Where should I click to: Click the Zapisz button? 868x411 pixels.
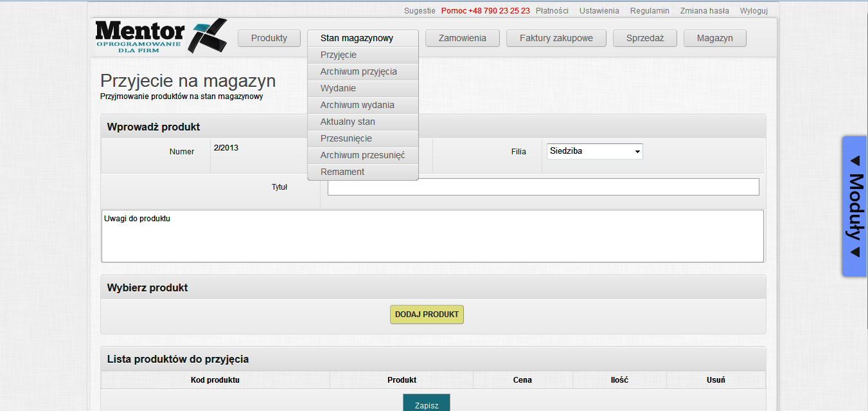coord(426,403)
